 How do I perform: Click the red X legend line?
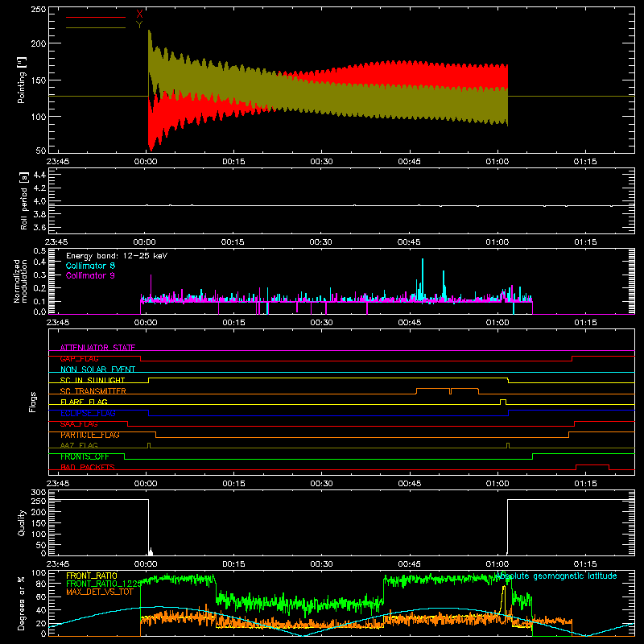[96, 17]
